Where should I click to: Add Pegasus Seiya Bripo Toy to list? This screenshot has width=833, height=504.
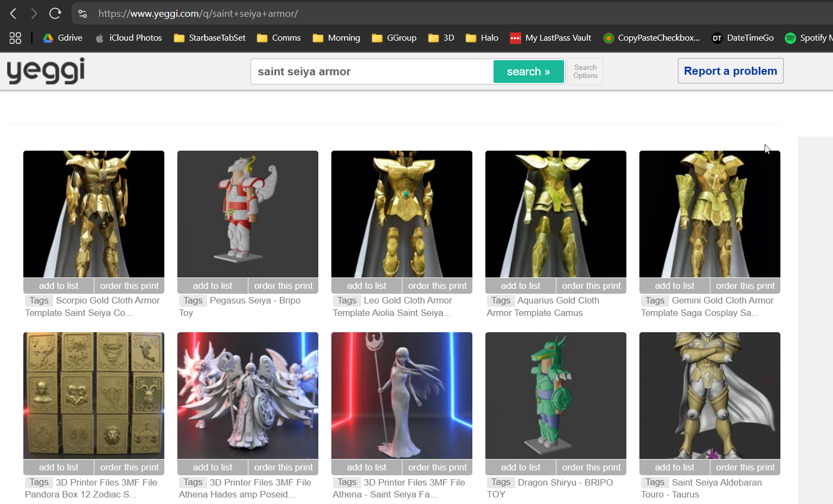click(x=213, y=286)
